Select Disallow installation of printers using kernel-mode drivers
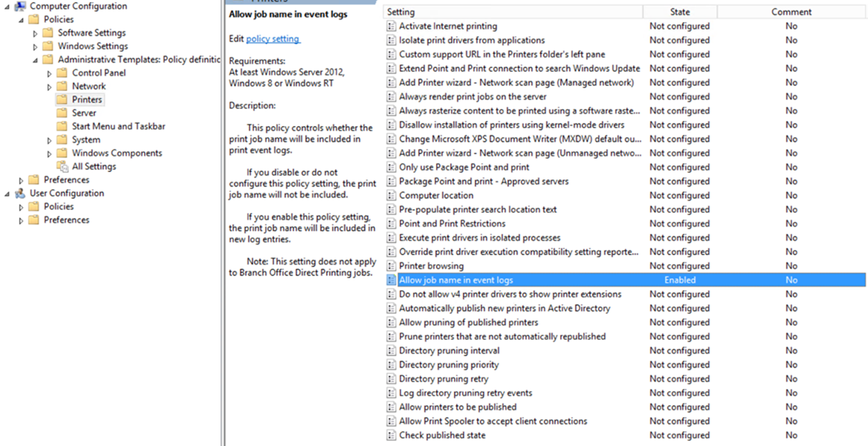 tap(511, 125)
